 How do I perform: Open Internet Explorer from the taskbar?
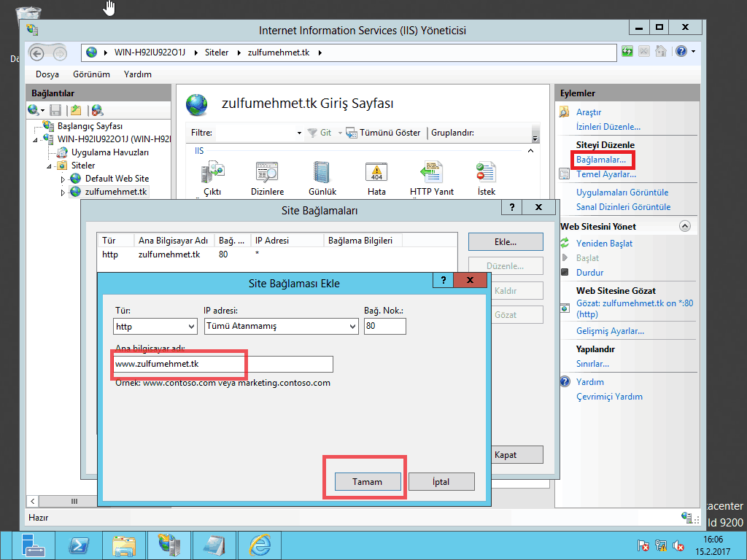click(260, 545)
